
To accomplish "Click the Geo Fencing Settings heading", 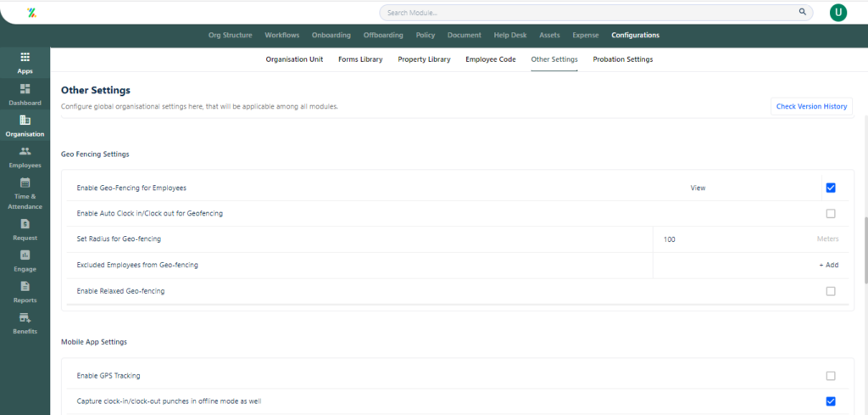I will click(95, 154).
